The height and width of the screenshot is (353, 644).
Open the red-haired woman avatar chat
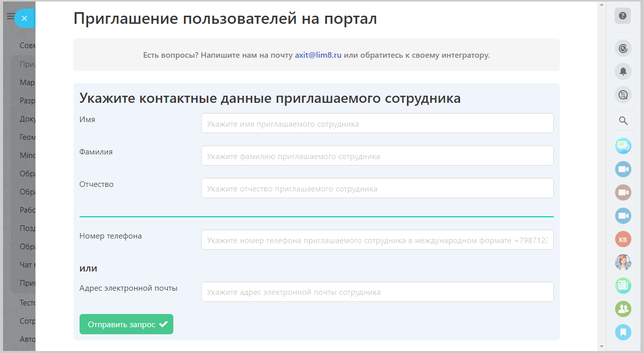(623, 262)
